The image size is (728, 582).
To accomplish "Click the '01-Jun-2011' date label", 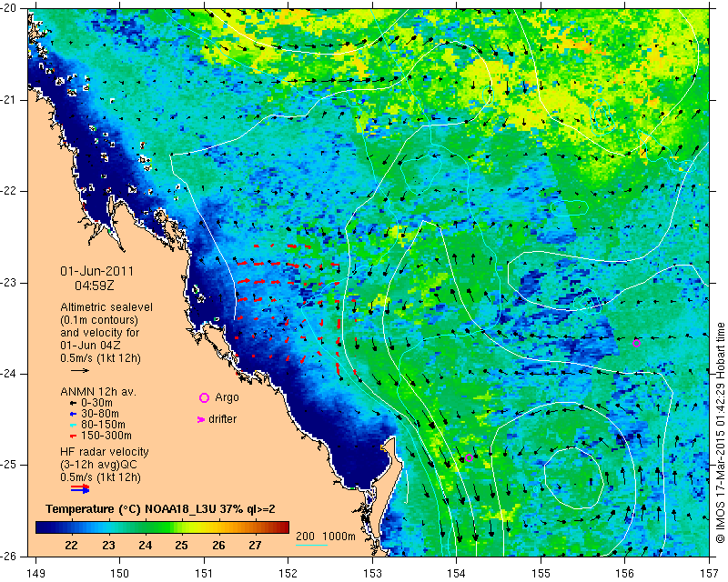I will click(97, 271).
